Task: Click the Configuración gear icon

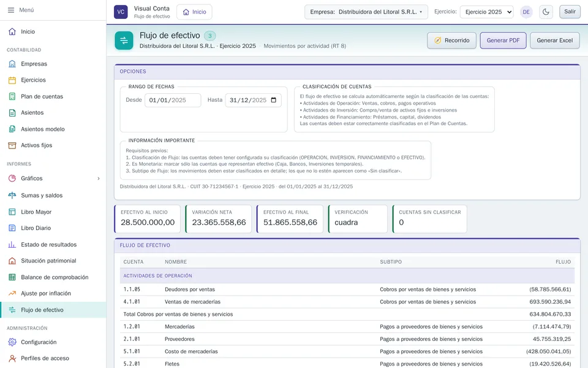Action: coord(12,342)
